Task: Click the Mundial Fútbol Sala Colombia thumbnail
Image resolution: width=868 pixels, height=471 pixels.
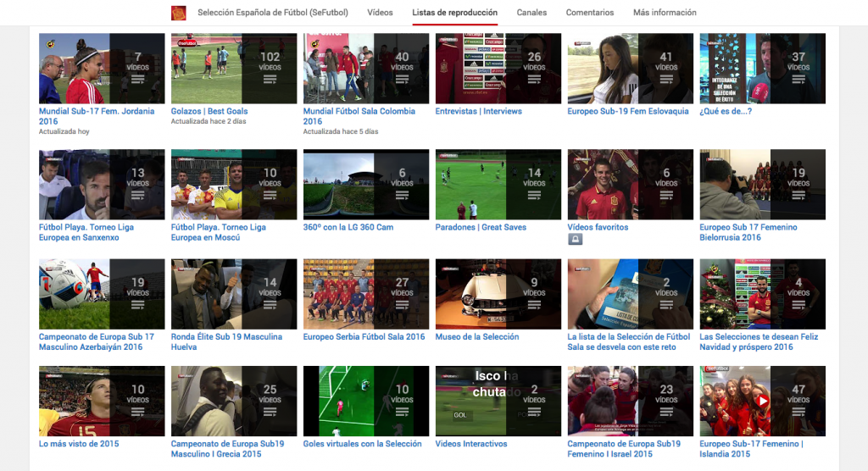Action: (x=366, y=68)
